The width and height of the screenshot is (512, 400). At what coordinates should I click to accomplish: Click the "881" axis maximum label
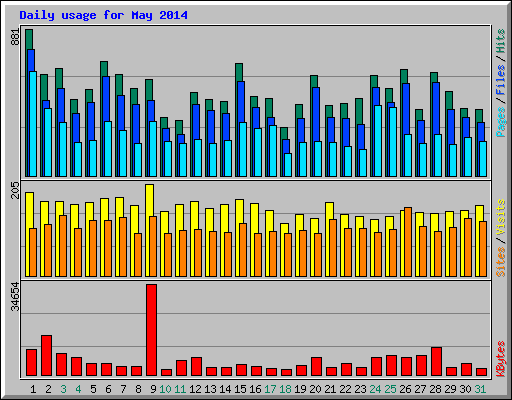[15, 37]
